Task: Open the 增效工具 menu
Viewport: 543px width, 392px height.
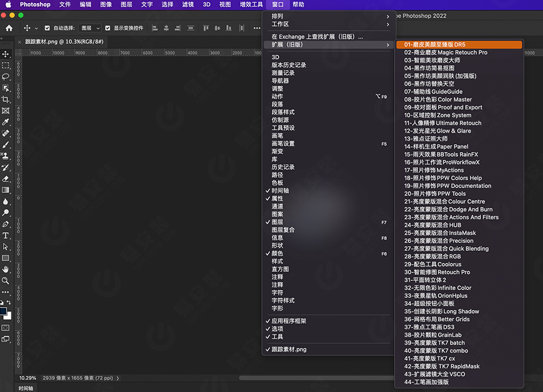Action: (251, 4)
